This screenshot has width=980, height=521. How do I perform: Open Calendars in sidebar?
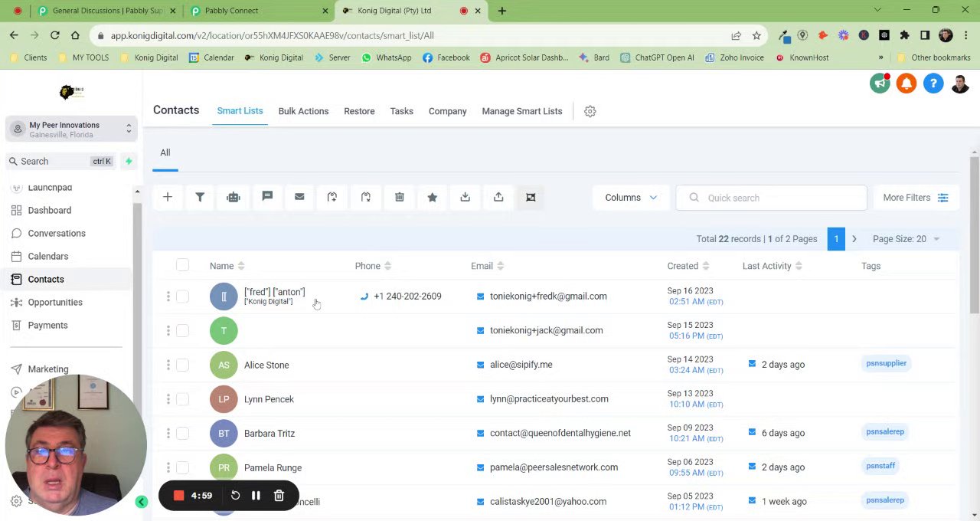tap(48, 256)
